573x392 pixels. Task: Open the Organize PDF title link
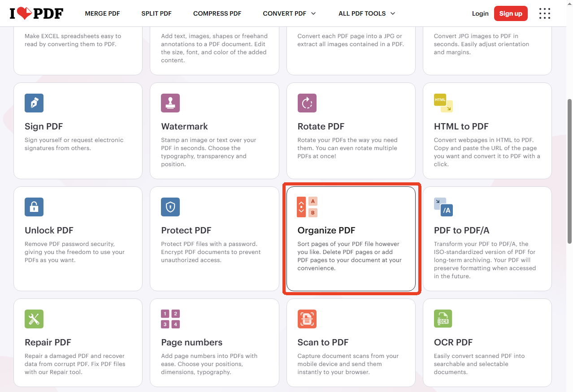(x=326, y=230)
